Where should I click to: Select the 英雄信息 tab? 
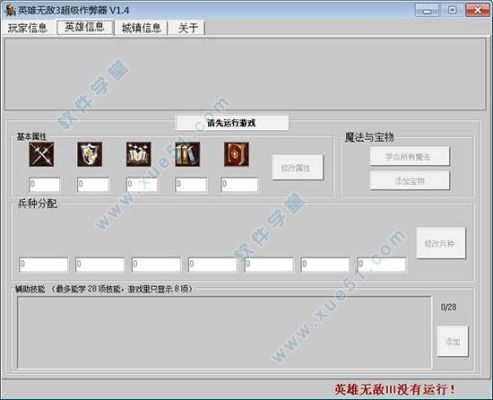click(x=85, y=27)
